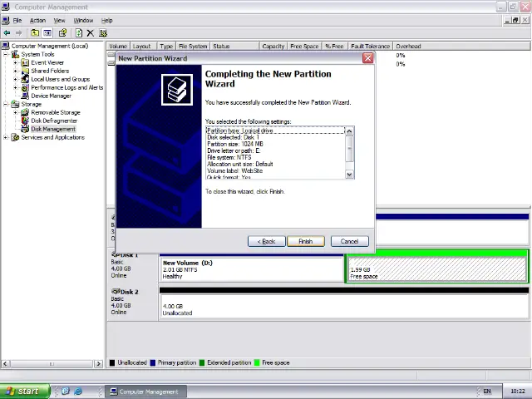Click the last toolbar icon next to Delete

point(103,33)
